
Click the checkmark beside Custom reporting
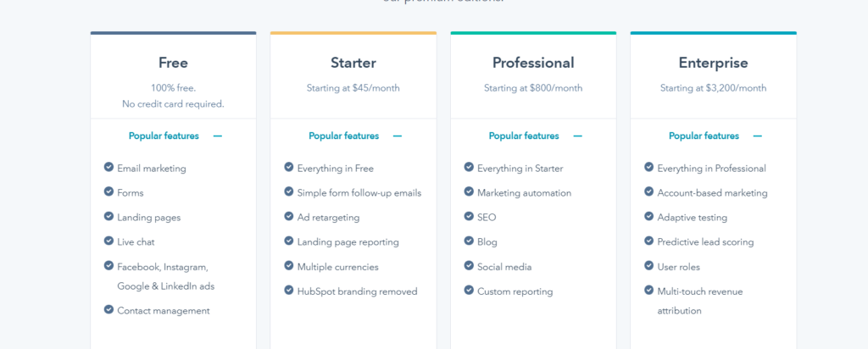pos(469,291)
